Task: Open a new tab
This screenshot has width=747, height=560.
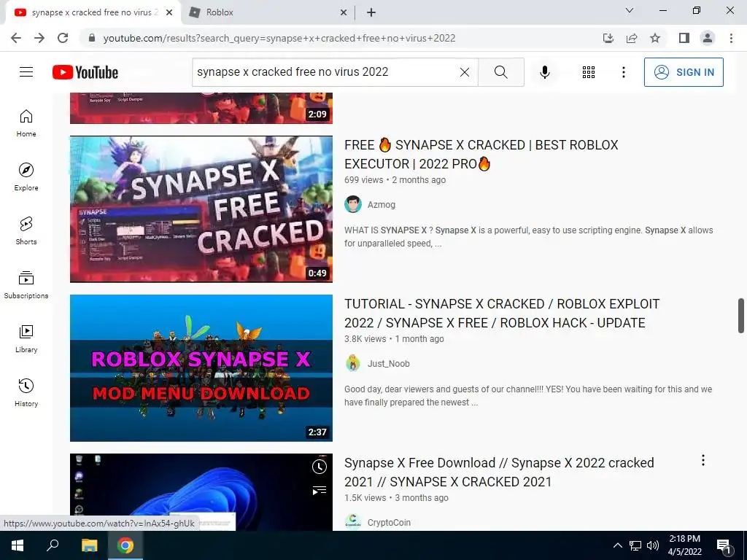Action: (371, 12)
